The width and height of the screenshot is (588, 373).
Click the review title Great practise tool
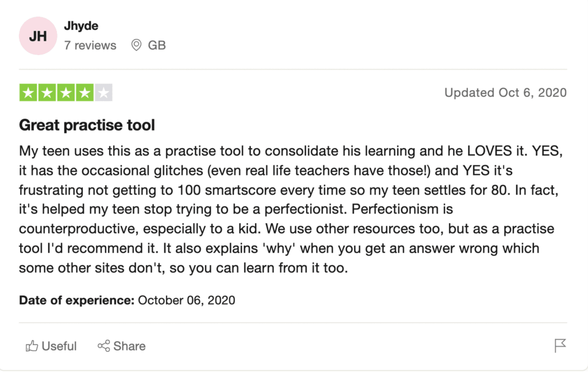pyautogui.click(x=87, y=125)
